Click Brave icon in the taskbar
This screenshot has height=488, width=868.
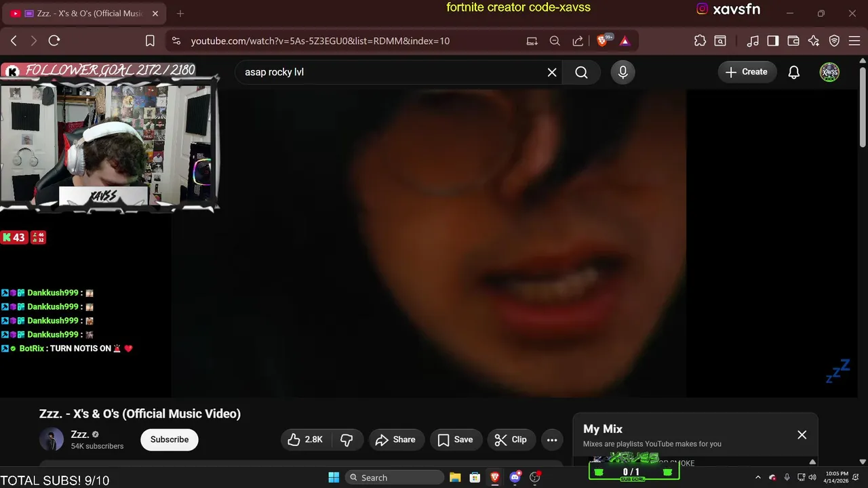pyautogui.click(x=495, y=477)
